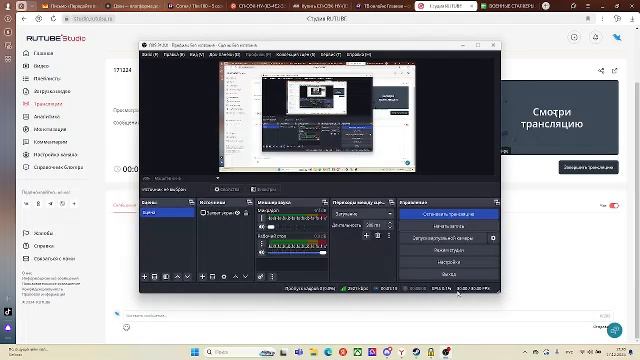This screenshot has height=360, width=640.
Task: Pop out the Sources dock icon
Action: (249, 202)
